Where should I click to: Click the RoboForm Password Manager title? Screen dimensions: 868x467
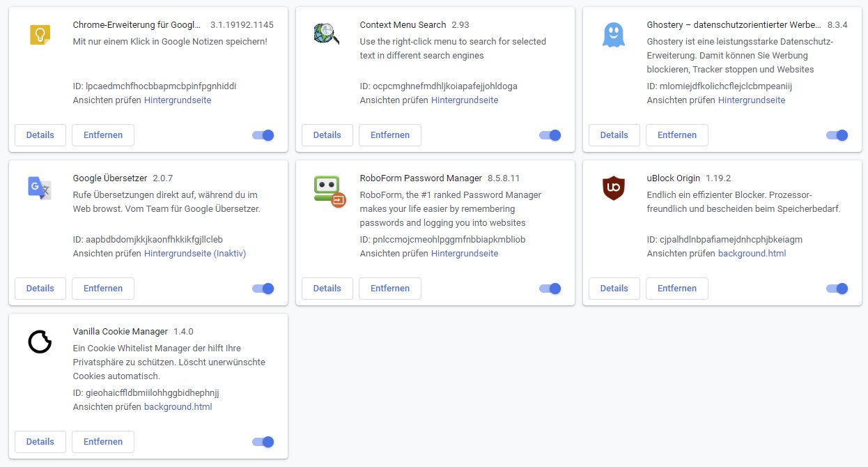[x=421, y=178]
